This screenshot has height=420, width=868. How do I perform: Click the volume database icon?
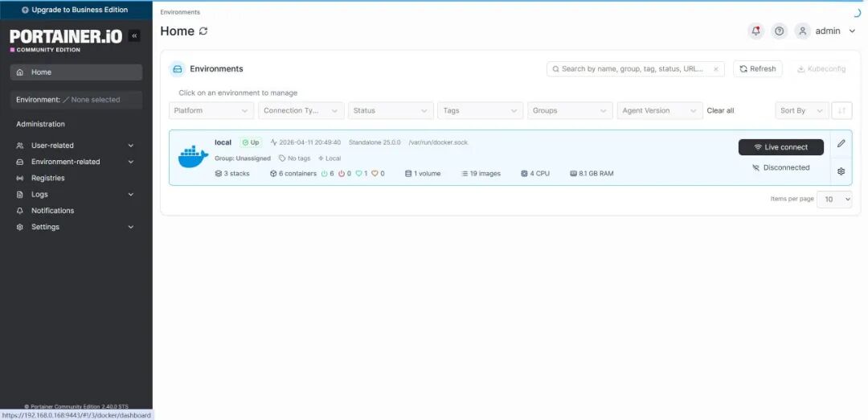tap(408, 174)
